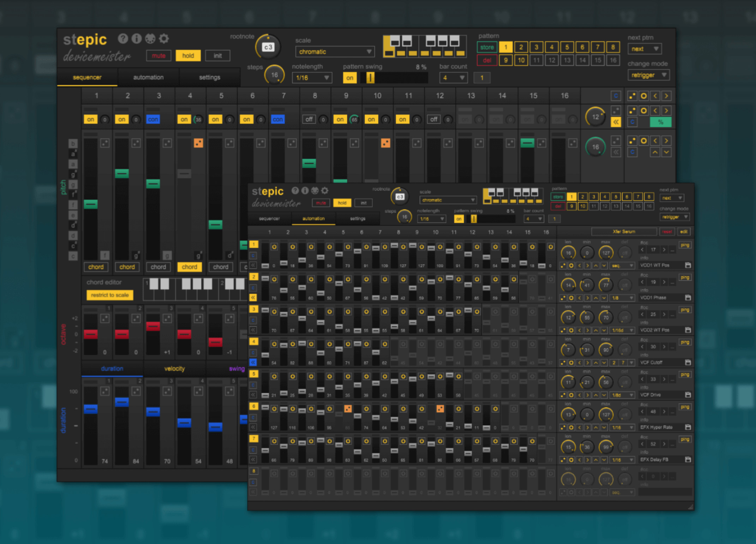The image size is (756, 544).
Task: Click yellow double-arrow shift icon beside knob 12
Action: tap(616, 122)
